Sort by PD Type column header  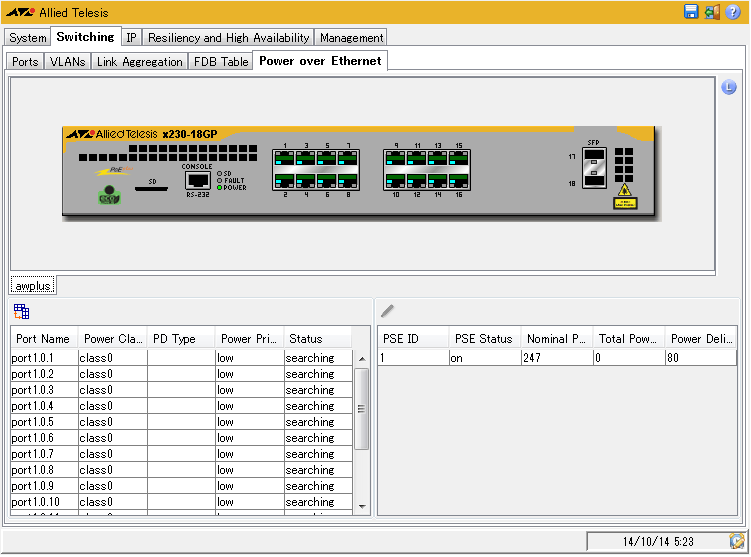182,339
